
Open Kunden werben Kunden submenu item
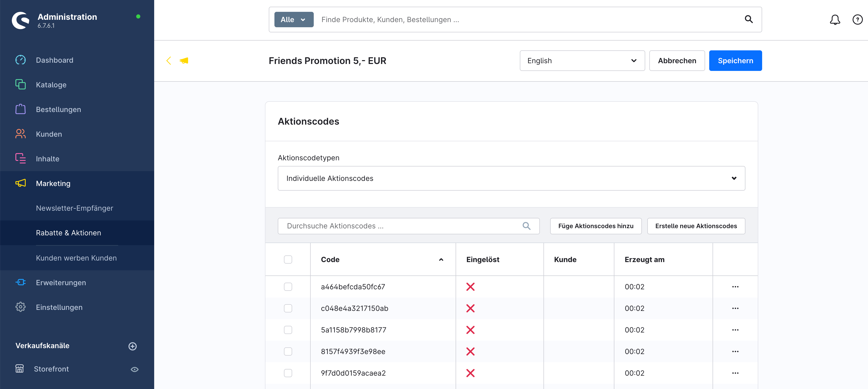click(x=76, y=258)
